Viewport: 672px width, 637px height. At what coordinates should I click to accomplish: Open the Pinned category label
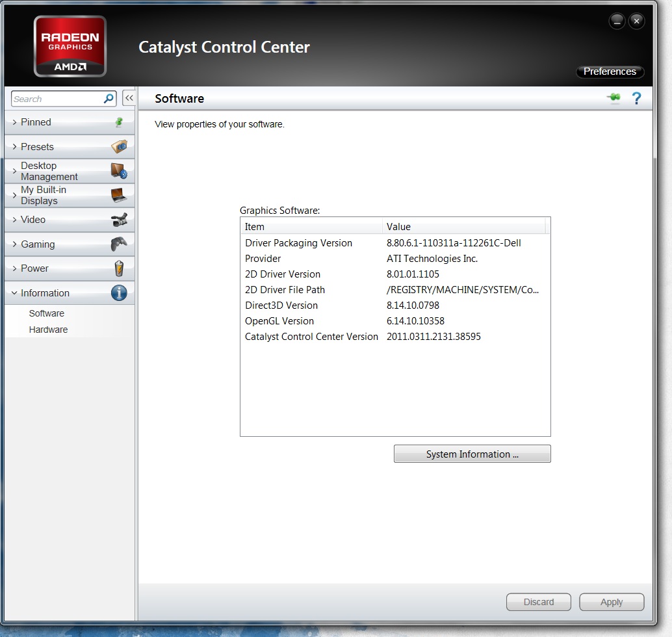(36, 122)
